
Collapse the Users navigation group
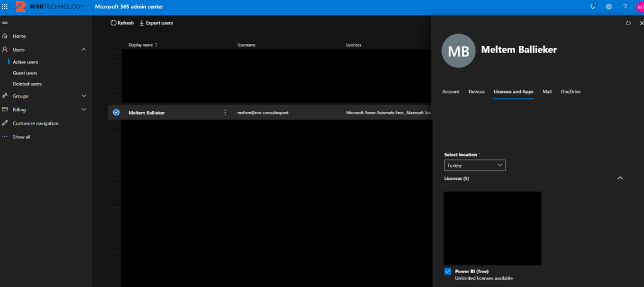click(84, 49)
